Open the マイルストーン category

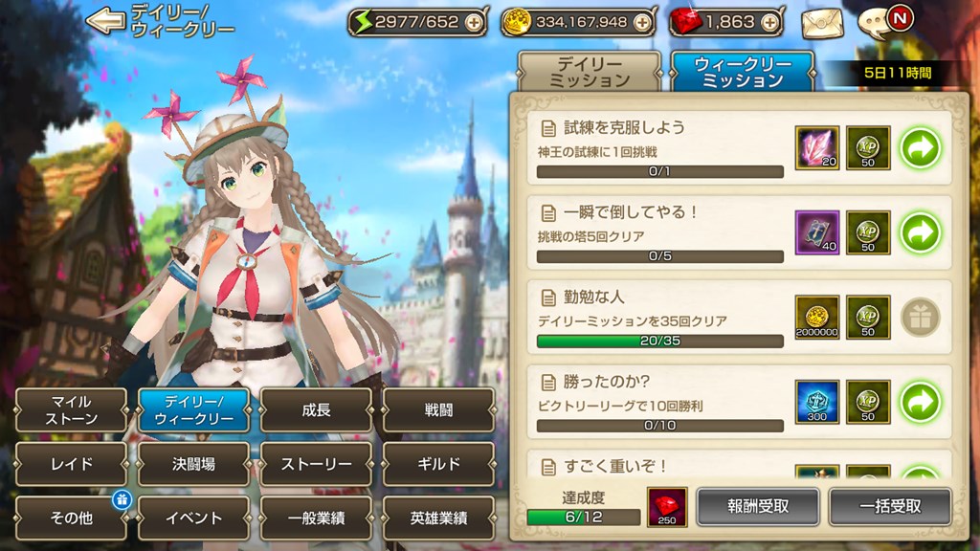(x=71, y=409)
